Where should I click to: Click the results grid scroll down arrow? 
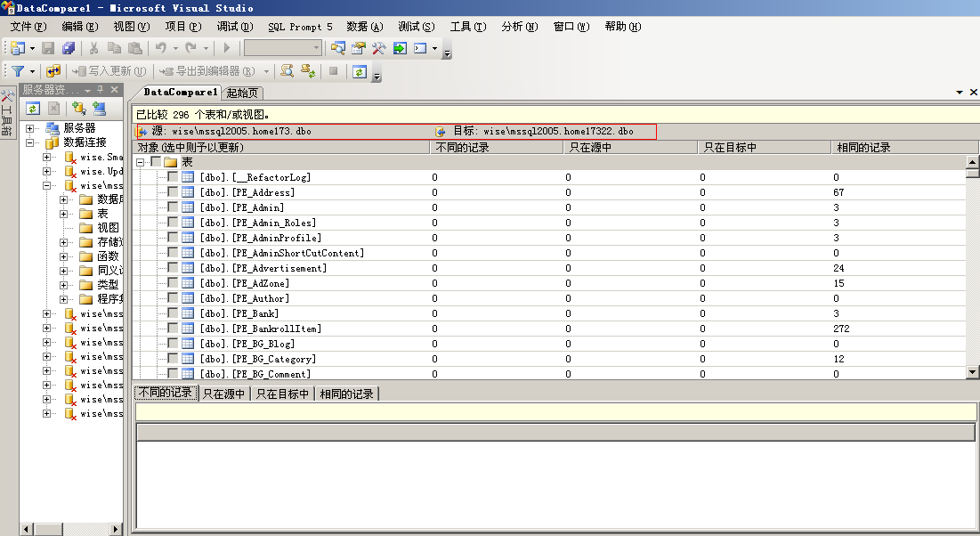[x=972, y=372]
